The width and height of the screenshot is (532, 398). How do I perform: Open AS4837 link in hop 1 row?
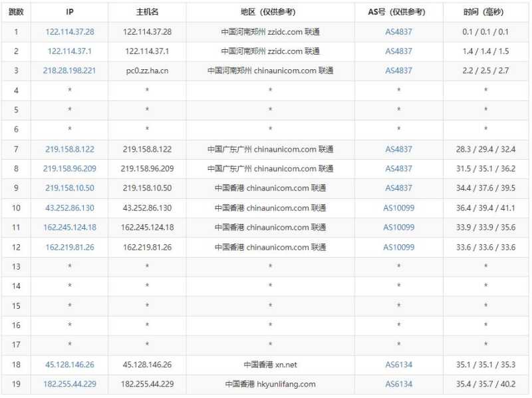coord(398,32)
